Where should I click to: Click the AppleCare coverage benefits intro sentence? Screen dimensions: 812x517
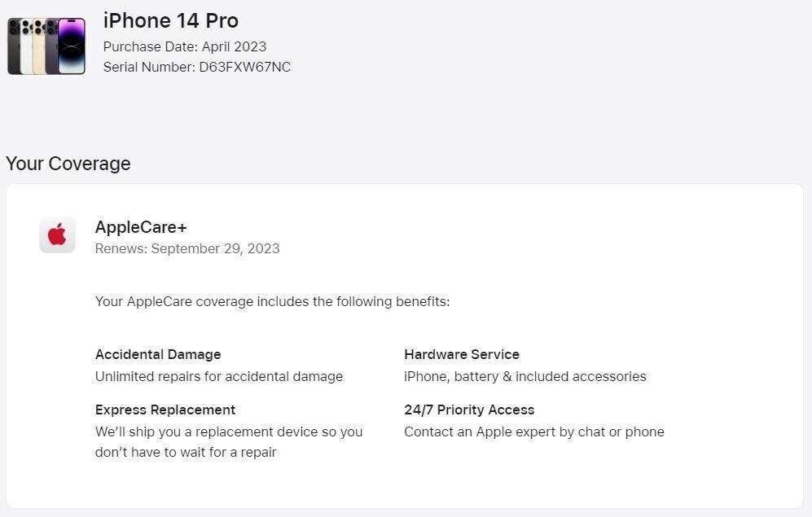click(272, 302)
